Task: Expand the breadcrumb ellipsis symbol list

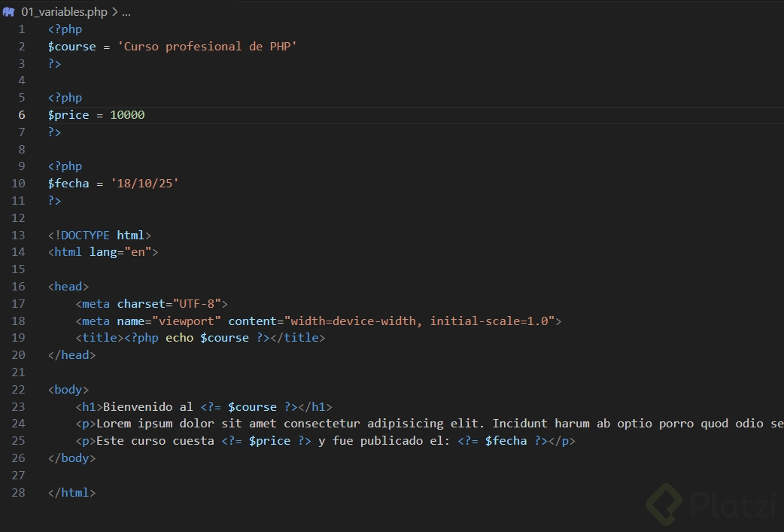Action: point(126,12)
